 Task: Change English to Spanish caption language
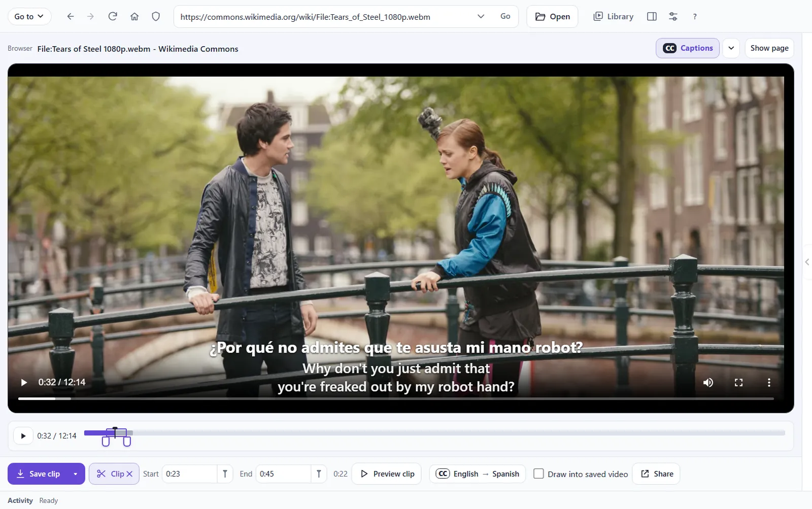tap(478, 474)
